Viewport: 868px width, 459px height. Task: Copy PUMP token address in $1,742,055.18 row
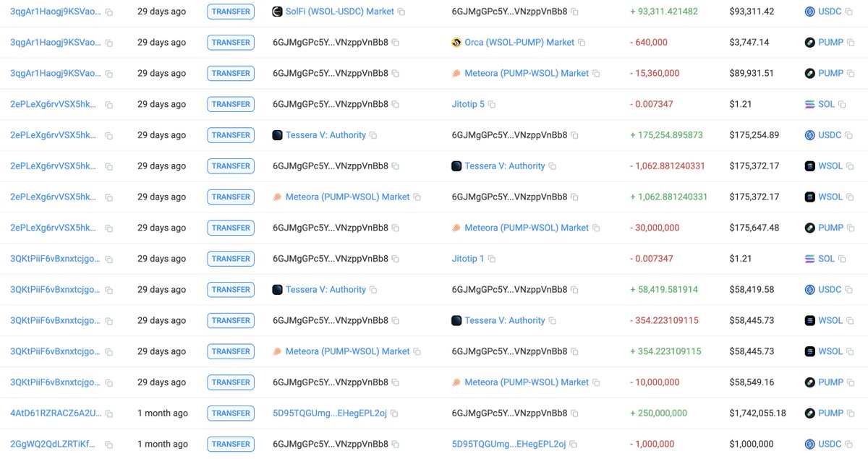coord(851,413)
